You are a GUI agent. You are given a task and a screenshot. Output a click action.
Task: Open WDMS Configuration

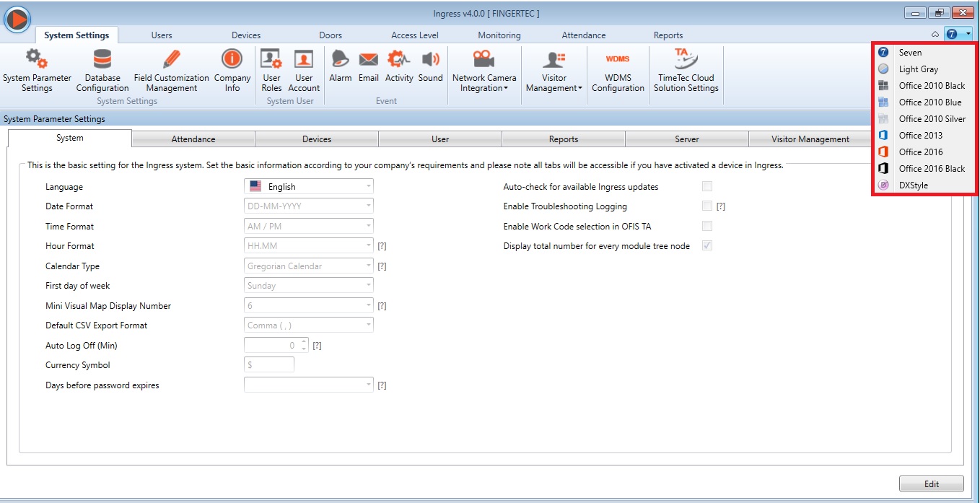coord(618,70)
